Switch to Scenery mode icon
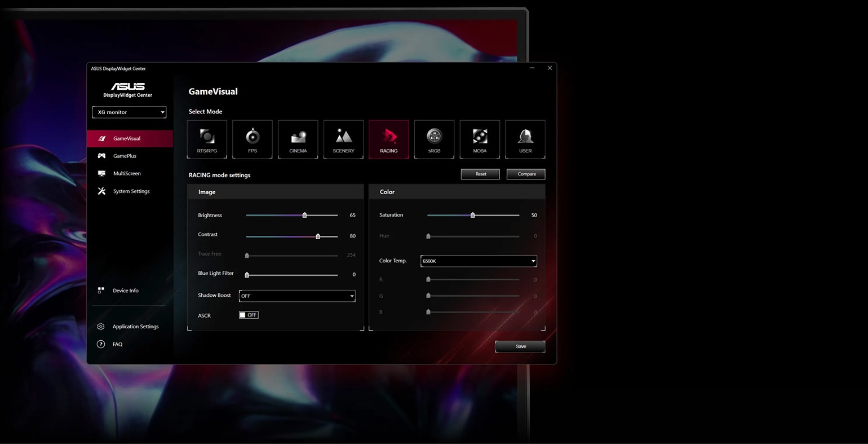The width and height of the screenshot is (868, 444). click(x=343, y=139)
